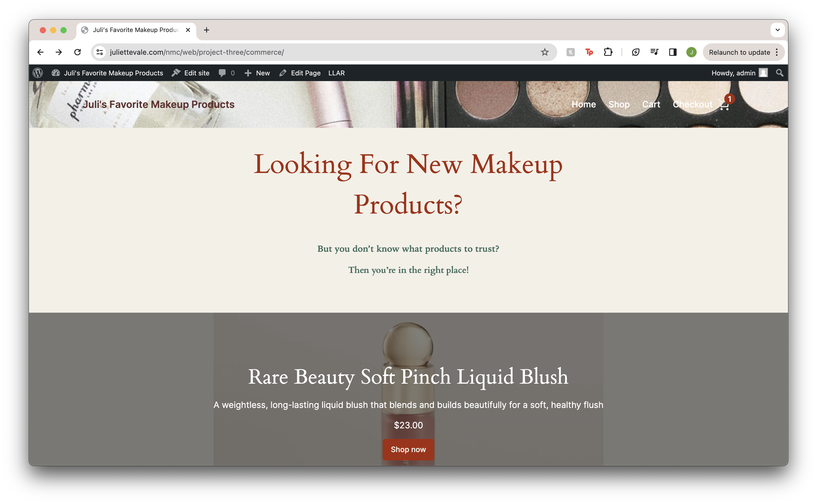Open Juli's Favorite Makeup Products admin menu
Screen dimensions: 817x504
(107, 73)
